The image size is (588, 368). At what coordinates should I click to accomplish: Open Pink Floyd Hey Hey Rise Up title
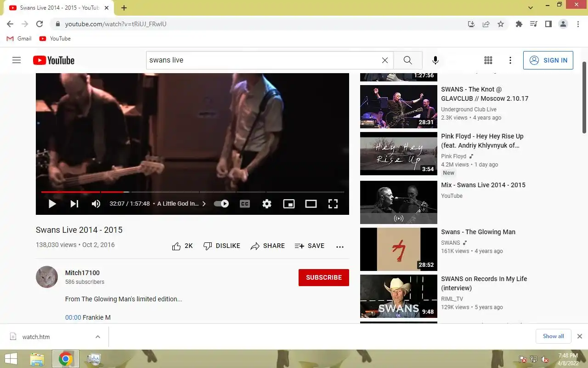[x=482, y=141]
